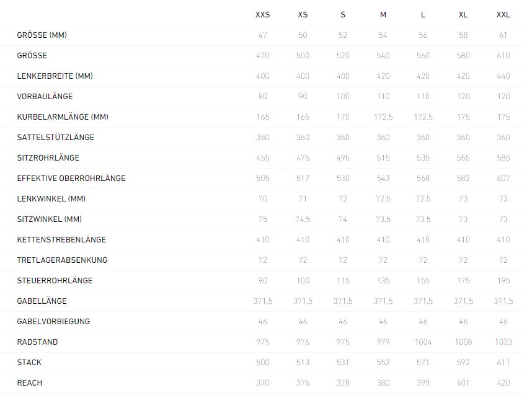This screenshot has height=411, width=532.
Task: Click the STACK row label
Action: point(29,363)
